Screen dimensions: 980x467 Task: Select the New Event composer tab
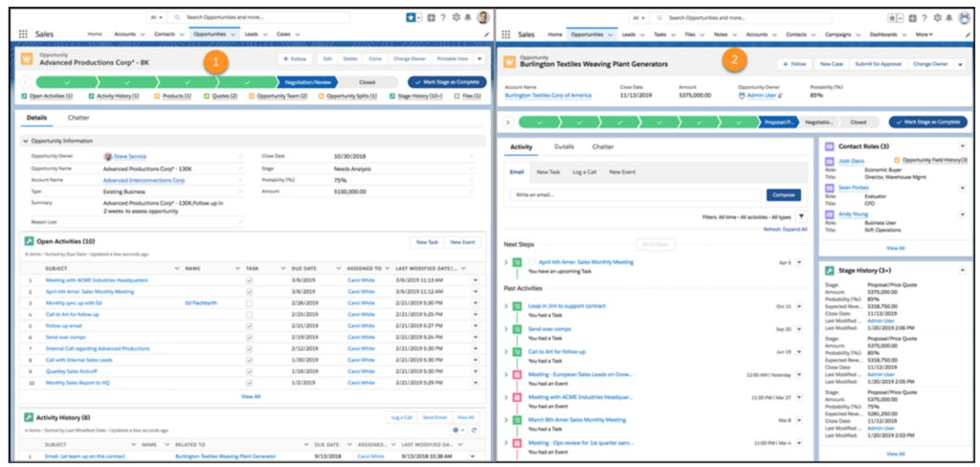622,172
